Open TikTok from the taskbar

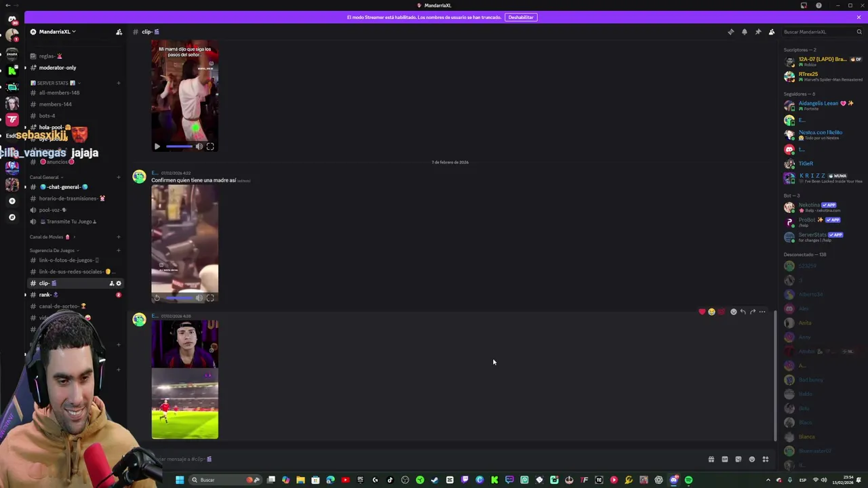click(x=390, y=480)
